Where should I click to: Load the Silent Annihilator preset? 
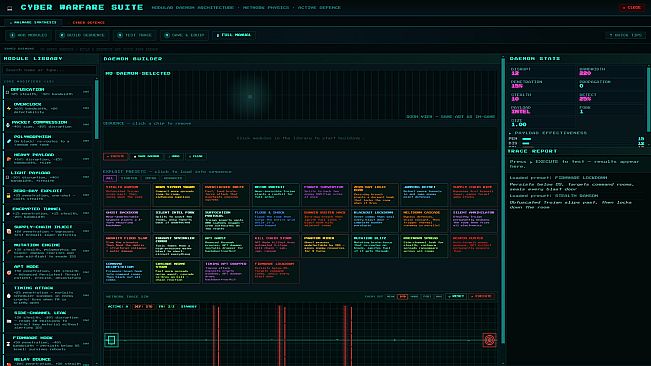474,220
